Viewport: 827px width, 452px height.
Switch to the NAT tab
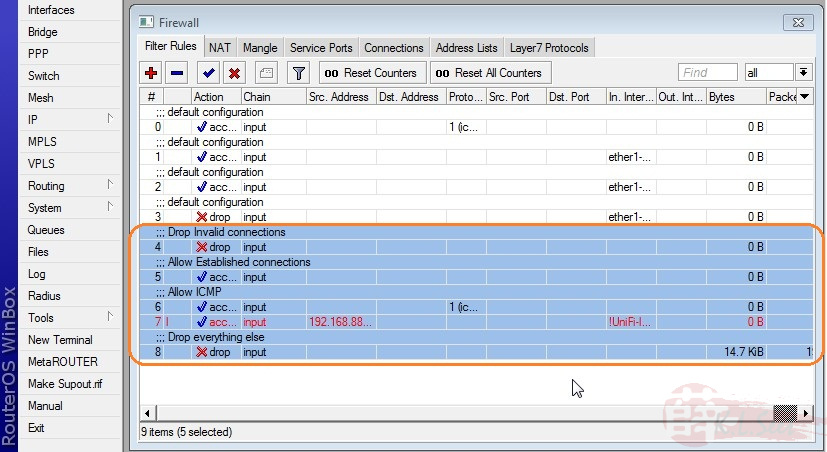(219, 48)
